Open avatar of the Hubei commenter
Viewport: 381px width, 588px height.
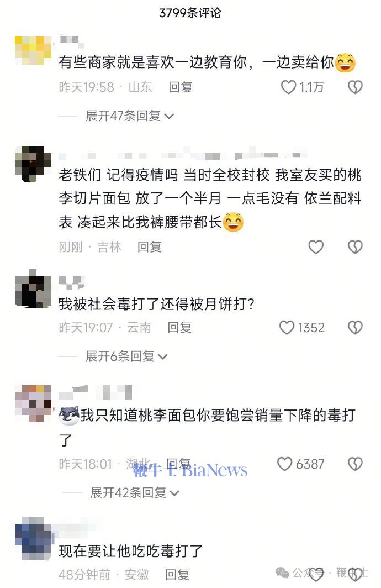pyautogui.click(x=33, y=403)
